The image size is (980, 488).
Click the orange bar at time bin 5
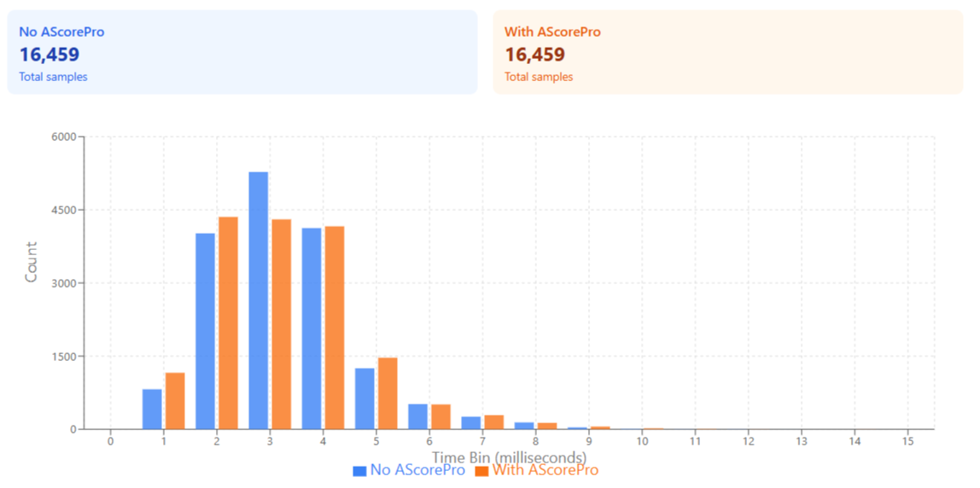[x=388, y=393]
